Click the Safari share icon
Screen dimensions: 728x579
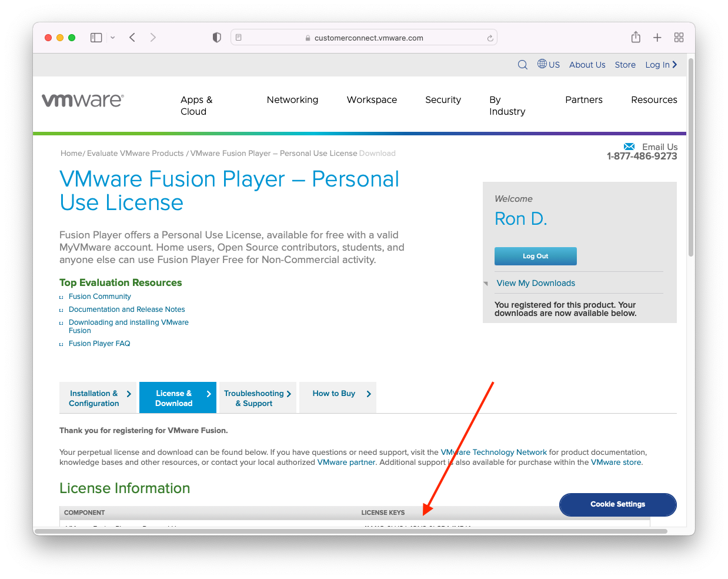(x=636, y=38)
